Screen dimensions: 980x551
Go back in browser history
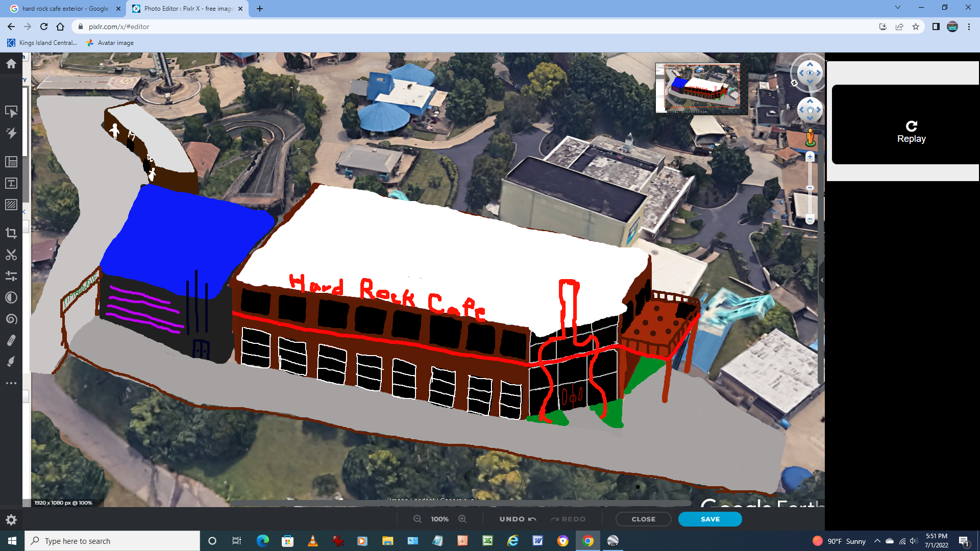[11, 27]
